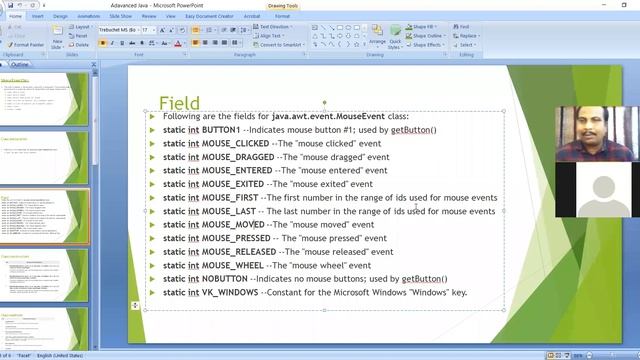Open the Shape Outline dropdown
The image size is (640, 360).
click(426, 36)
